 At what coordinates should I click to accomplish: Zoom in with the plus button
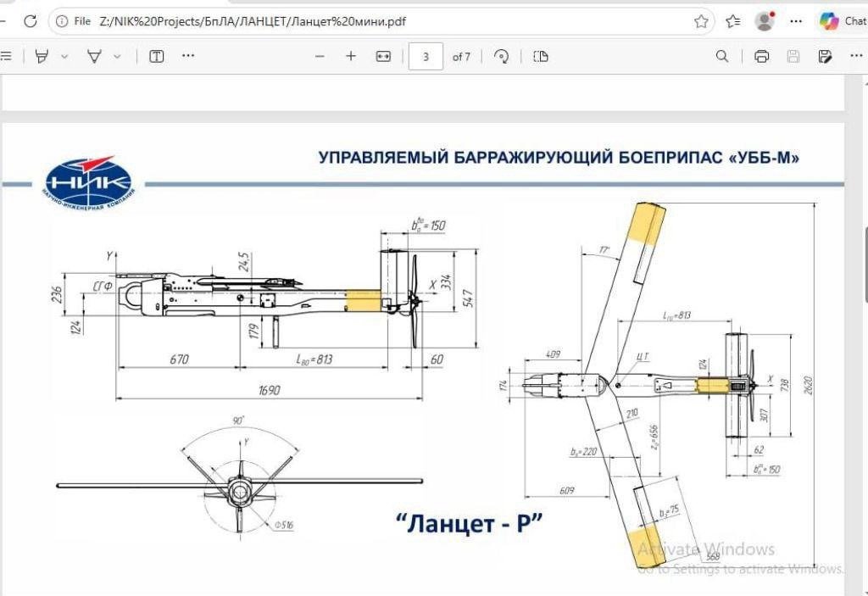click(x=351, y=56)
